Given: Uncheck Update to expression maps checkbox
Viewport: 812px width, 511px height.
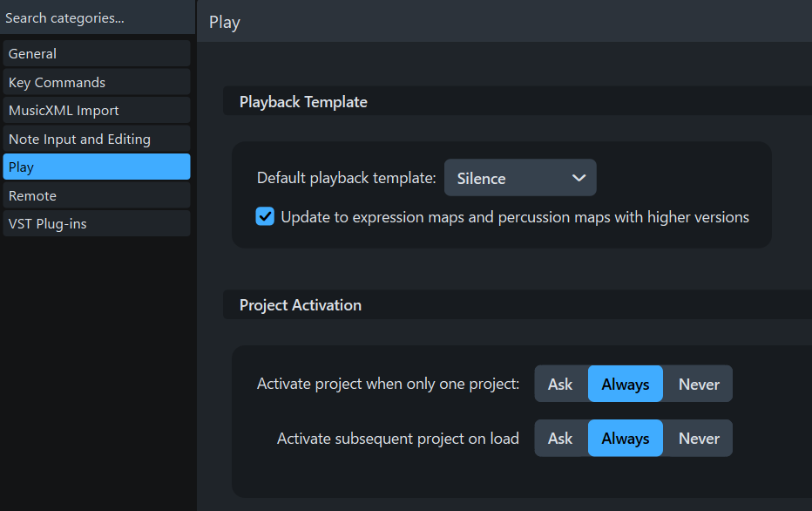Looking at the screenshot, I should pyautogui.click(x=265, y=216).
